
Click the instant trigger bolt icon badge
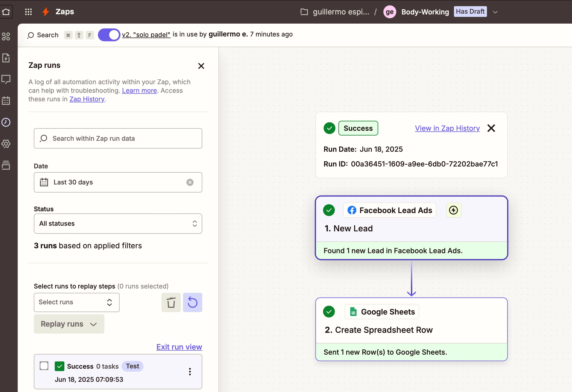coord(454,210)
